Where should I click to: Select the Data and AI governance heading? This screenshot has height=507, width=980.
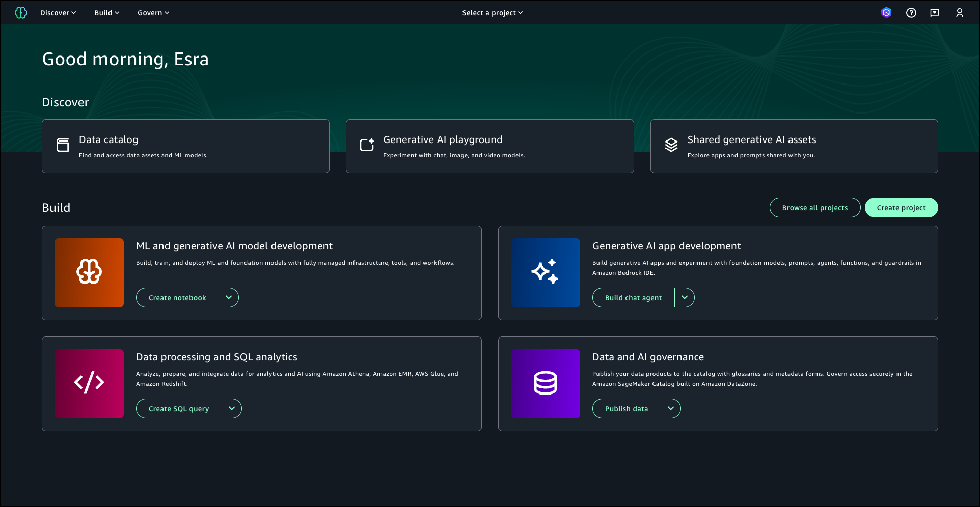coord(648,357)
